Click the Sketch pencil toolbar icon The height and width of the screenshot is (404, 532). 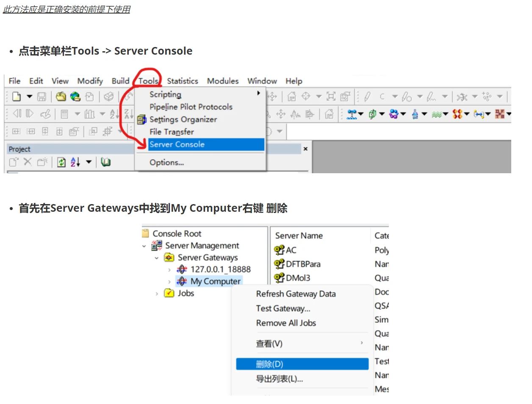pyautogui.click(x=367, y=97)
